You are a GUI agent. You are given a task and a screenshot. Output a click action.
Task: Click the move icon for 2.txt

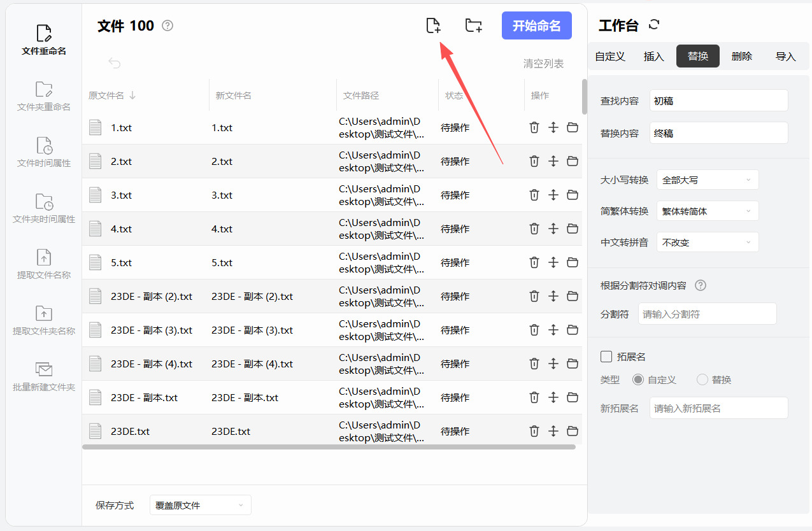pyautogui.click(x=553, y=161)
